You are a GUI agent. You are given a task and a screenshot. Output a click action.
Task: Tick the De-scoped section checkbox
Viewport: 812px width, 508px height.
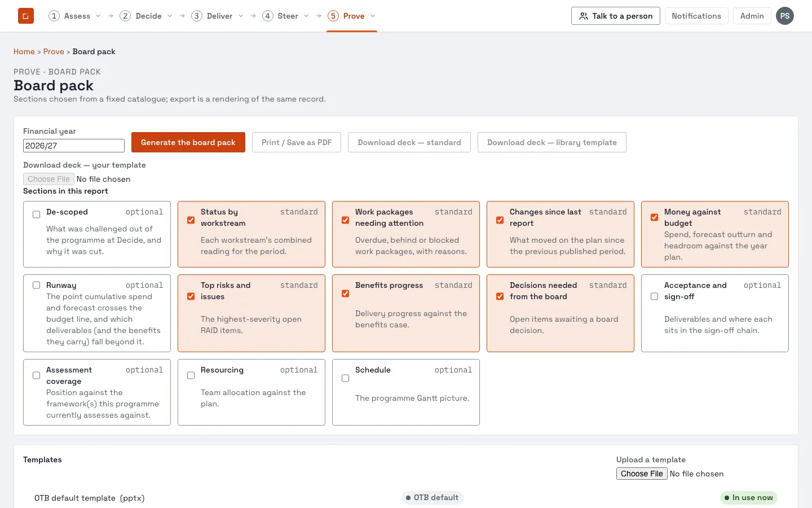(36, 214)
